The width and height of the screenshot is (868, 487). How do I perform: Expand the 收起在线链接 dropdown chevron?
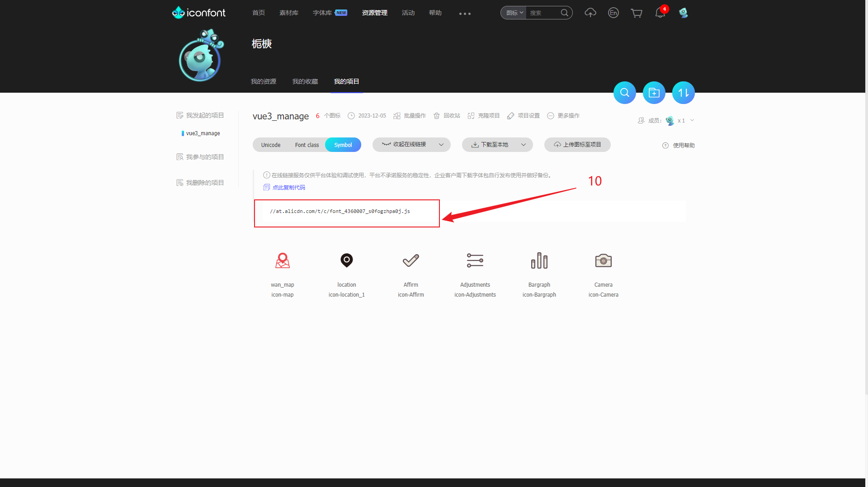(x=441, y=145)
